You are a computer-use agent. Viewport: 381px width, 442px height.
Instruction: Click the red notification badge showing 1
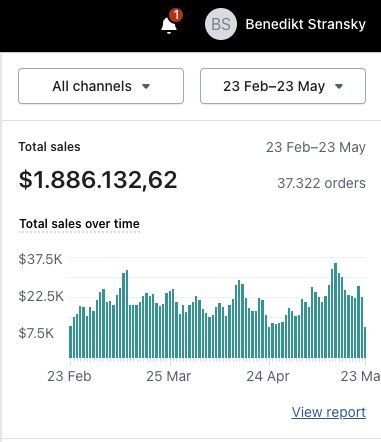(x=176, y=15)
